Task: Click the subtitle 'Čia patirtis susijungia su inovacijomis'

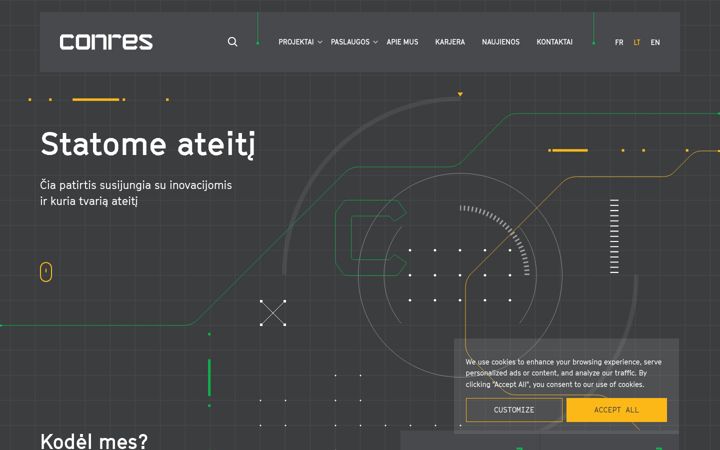Action: (x=136, y=185)
